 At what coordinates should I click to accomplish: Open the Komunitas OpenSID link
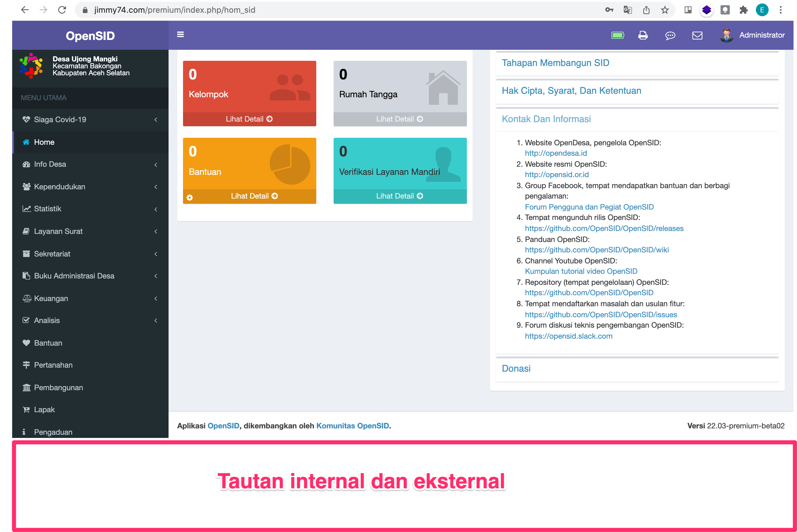352,425
